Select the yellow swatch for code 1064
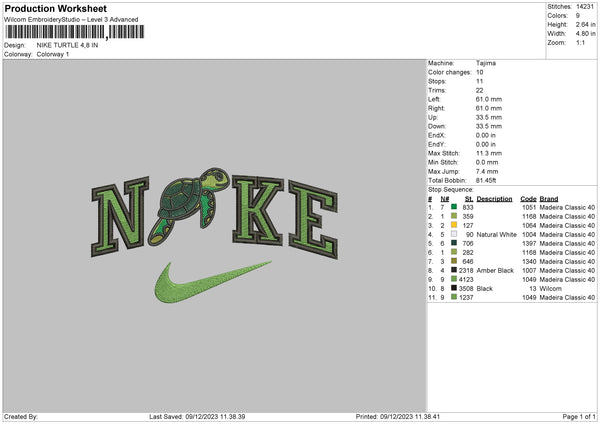This screenshot has height=424, width=600. 454,225
